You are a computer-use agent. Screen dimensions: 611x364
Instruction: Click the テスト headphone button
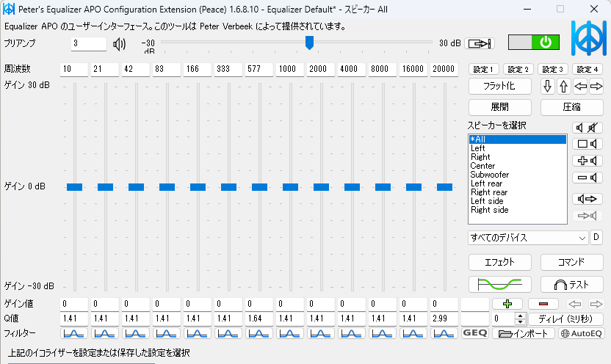pos(571,285)
